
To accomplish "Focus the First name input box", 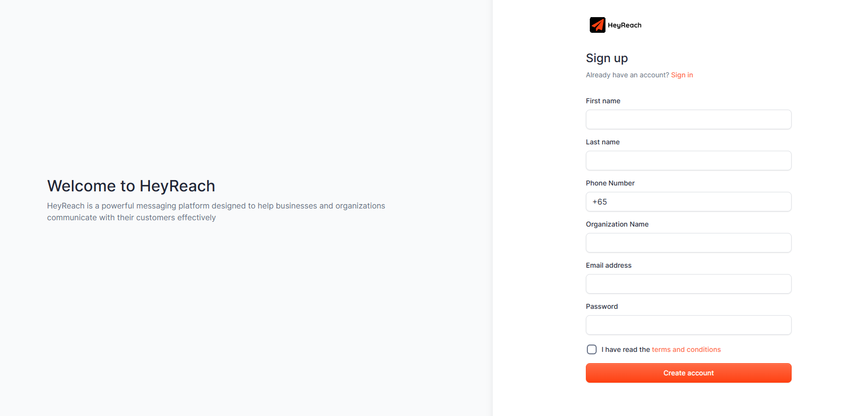I will pyautogui.click(x=688, y=119).
